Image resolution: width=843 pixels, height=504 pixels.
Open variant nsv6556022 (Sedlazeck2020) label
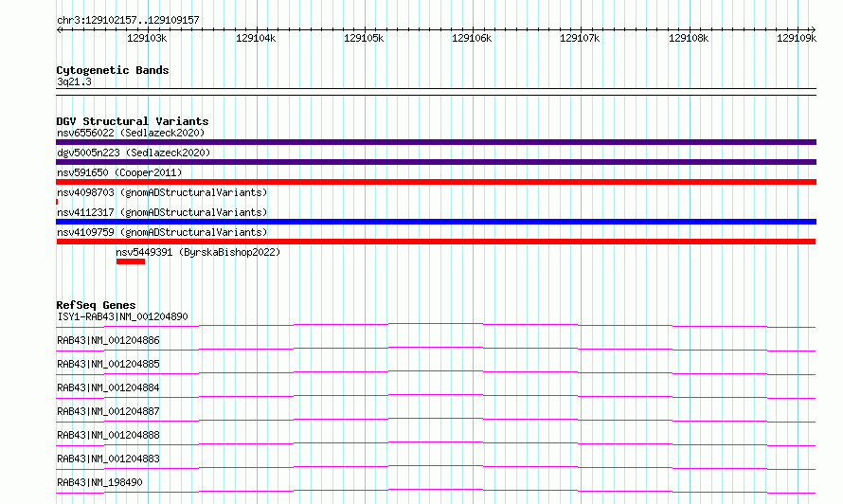131,133
